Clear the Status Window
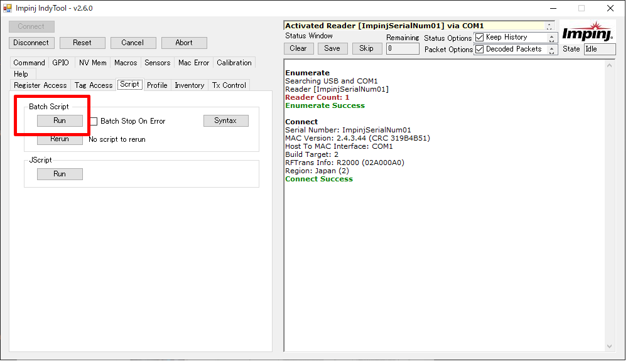Image resolution: width=628 pixels, height=364 pixels. 299,48
